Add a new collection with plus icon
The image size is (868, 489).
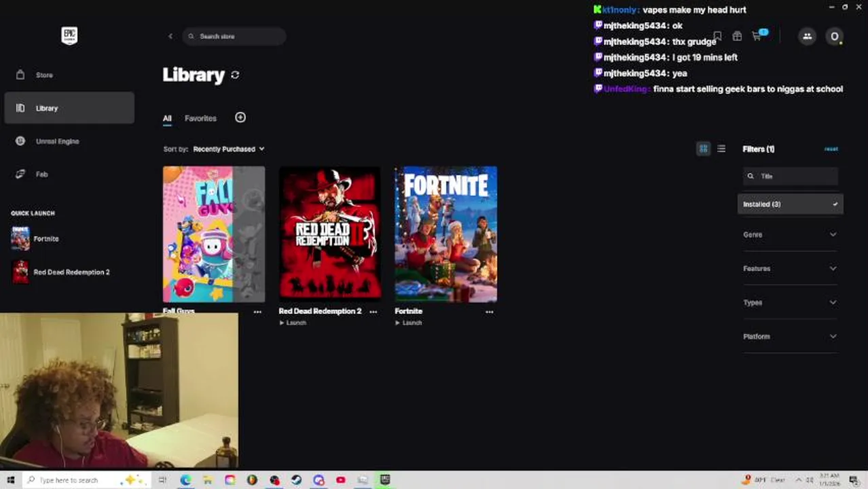240,117
